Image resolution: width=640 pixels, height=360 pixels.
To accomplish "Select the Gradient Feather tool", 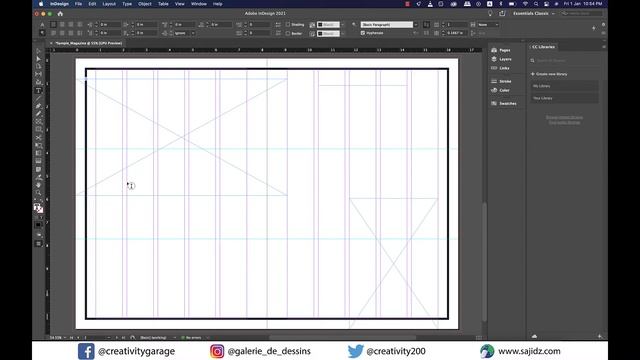I will (38, 161).
